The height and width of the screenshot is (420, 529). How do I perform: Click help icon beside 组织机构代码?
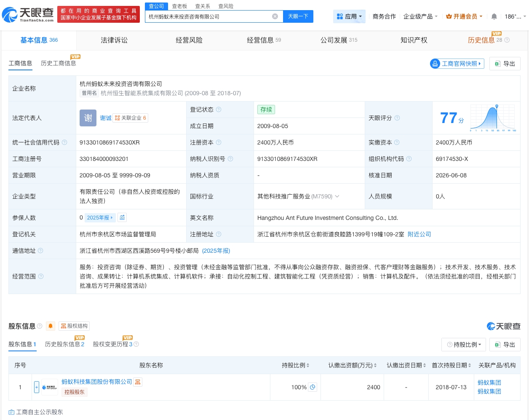tap(409, 159)
